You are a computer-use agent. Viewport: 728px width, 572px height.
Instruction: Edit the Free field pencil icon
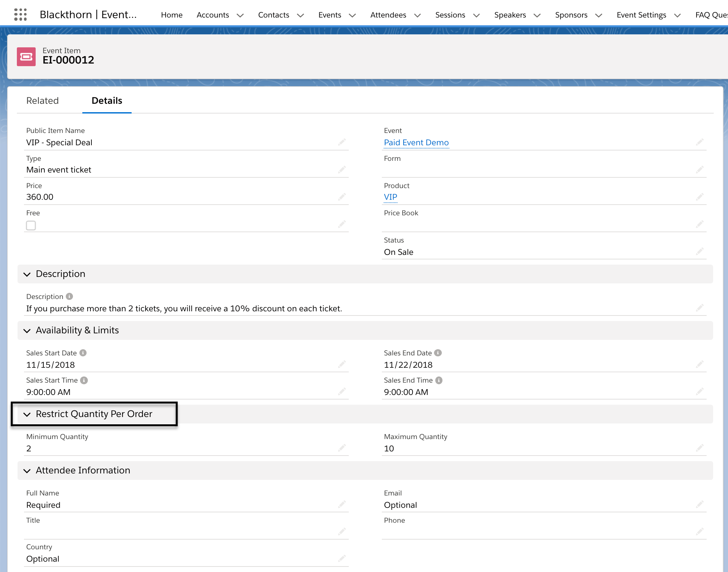[342, 224]
